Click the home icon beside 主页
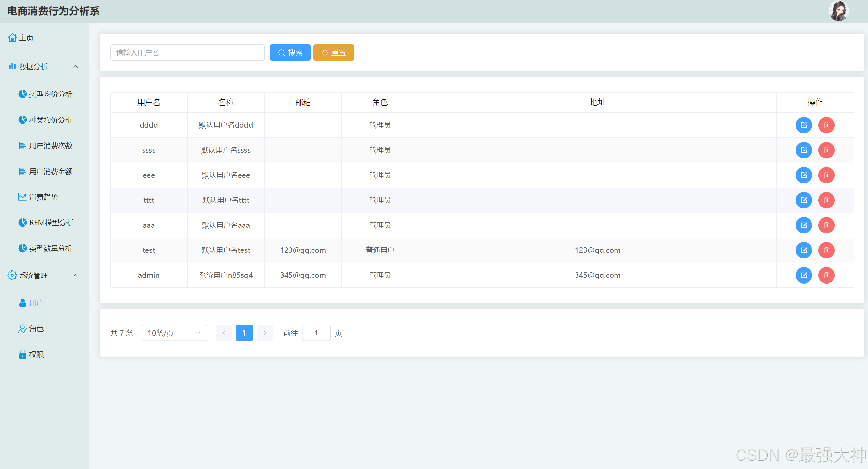This screenshot has height=469, width=868. click(x=12, y=38)
